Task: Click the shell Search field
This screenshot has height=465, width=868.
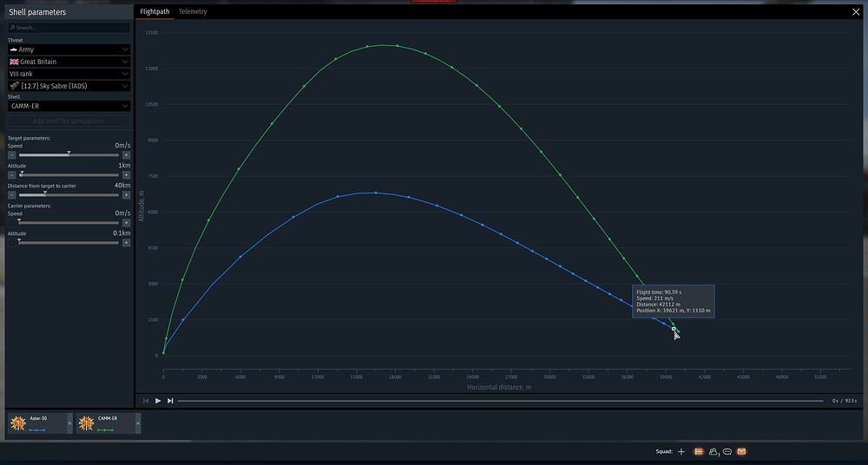Action: pyautogui.click(x=69, y=28)
